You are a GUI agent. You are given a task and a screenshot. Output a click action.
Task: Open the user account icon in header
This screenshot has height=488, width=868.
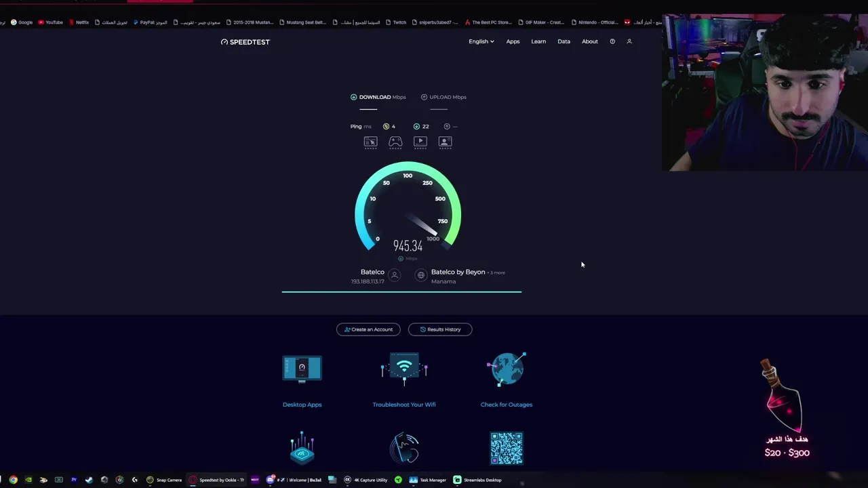coord(629,41)
